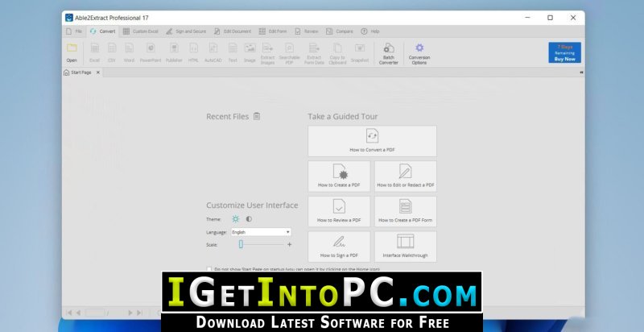Viewport: 644px width, 332px height.
Task: Switch to the Edit Document tab
Action: click(233, 31)
